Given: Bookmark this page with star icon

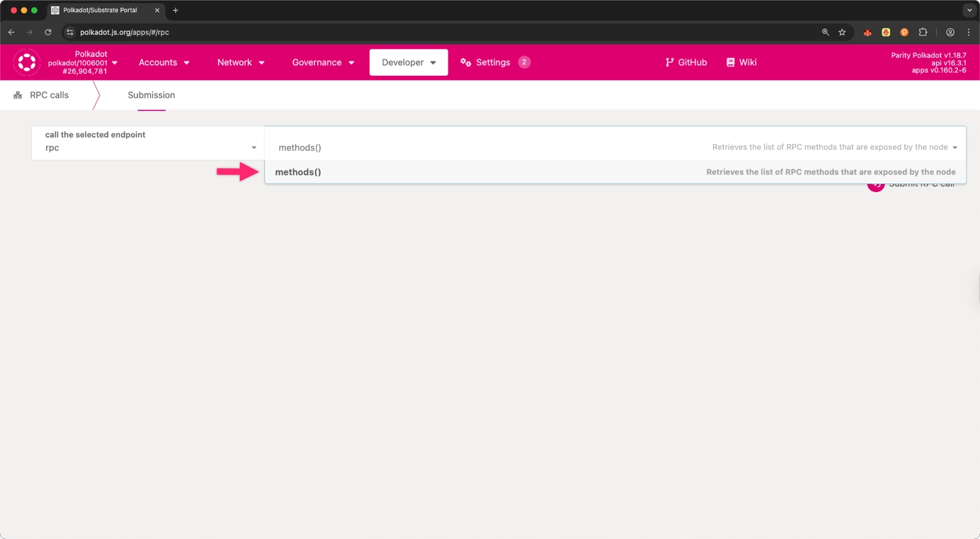Looking at the screenshot, I should click(x=842, y=32).
